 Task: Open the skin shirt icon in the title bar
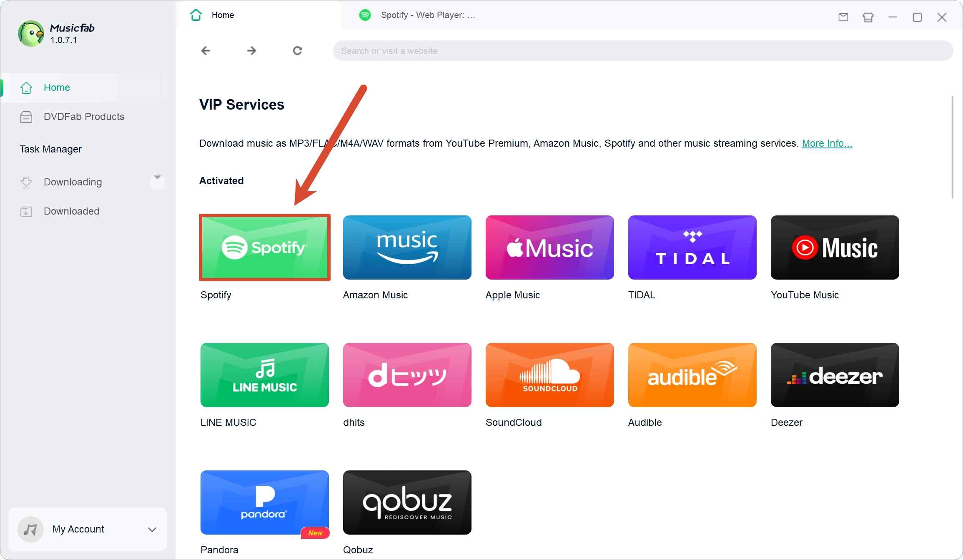coord(868,17)
